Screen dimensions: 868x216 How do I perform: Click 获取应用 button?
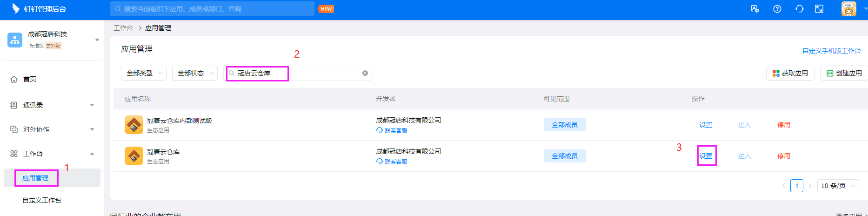pyautogui.click(x=790, y=73)
